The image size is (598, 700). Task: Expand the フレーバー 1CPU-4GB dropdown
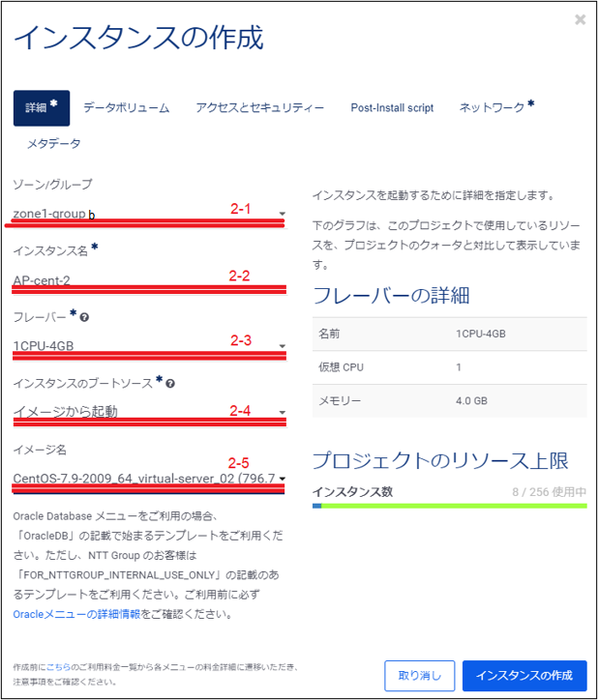(148, 345)
